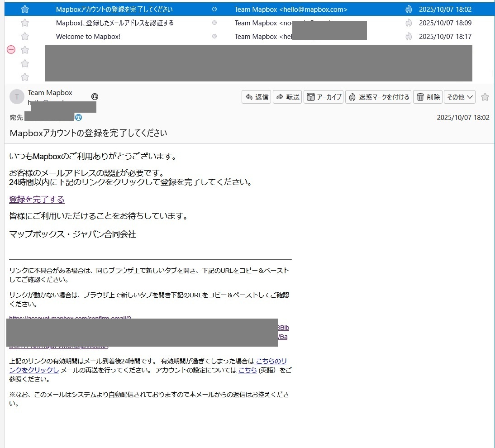Open the こちら account settings link

pos(247,370)
